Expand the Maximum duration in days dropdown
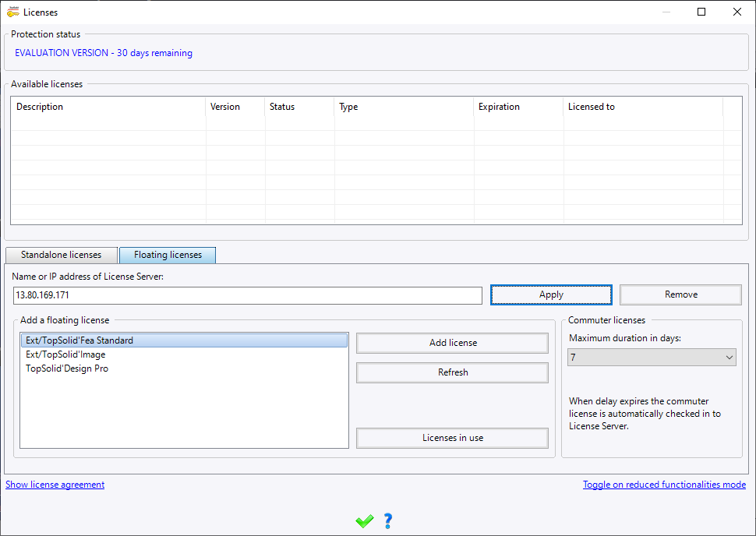Screen dimensions: 756x536 (x=652, y=357)
